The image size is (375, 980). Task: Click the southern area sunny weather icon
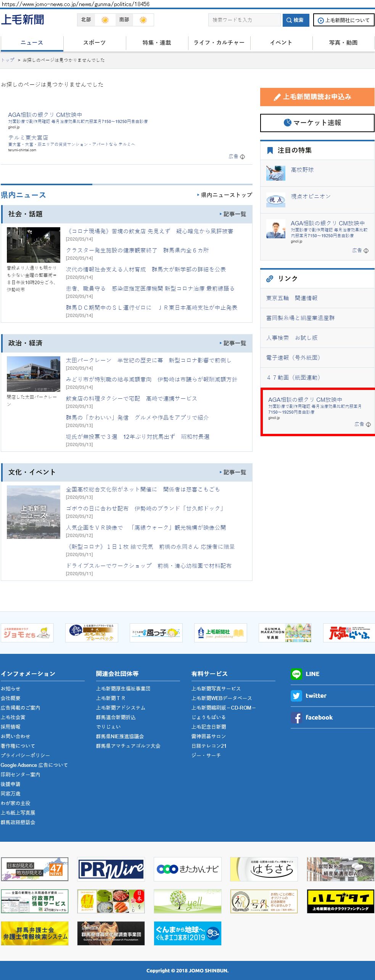tap(143, 20)
